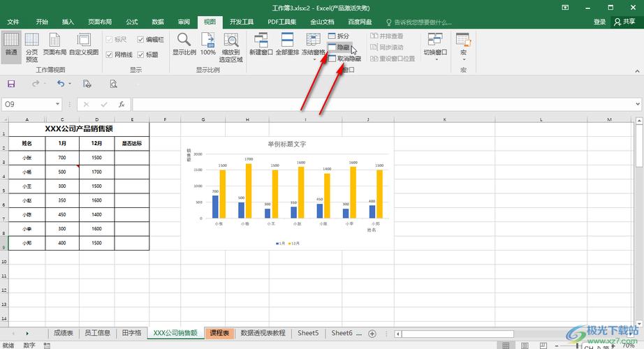Image resolution: width=644 pixels, height=349 pixels.
Task: Open the PDF工具集 tab
Action: pyautogui.click(x=281, y=22)
